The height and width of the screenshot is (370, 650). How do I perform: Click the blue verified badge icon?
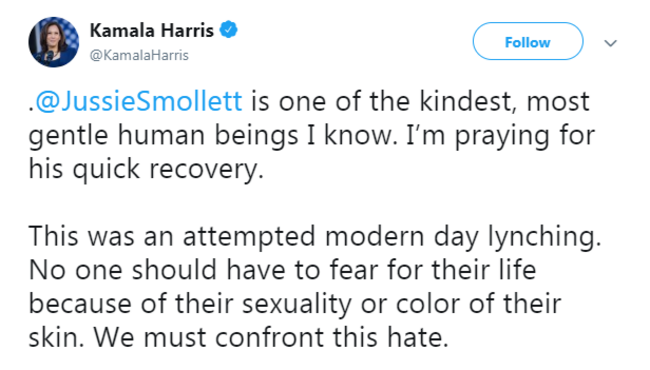coord(228,30)
